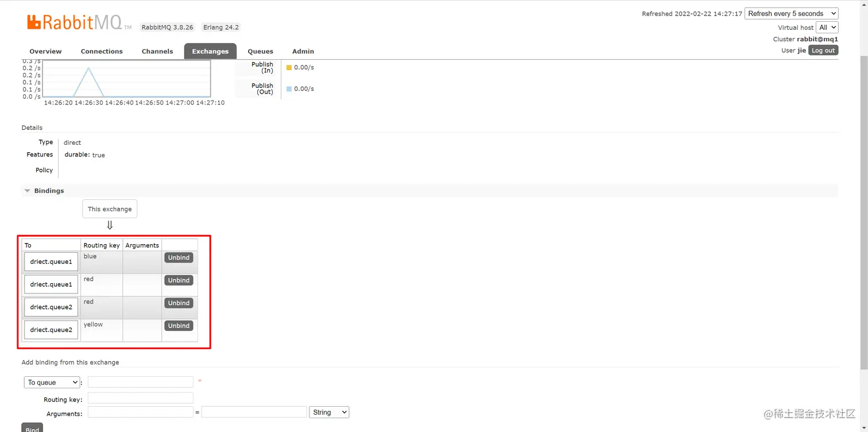Unbind driect.queue1 red routing key
The image size is (868, 432).
pos(179,280)
